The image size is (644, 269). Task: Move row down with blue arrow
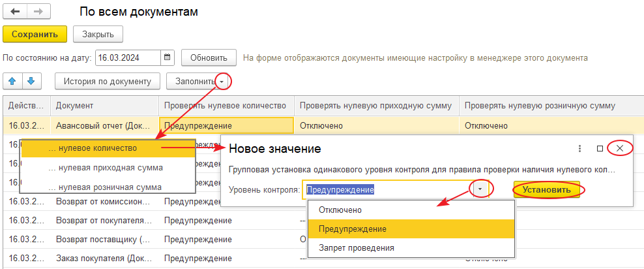[x=31, y=81]
